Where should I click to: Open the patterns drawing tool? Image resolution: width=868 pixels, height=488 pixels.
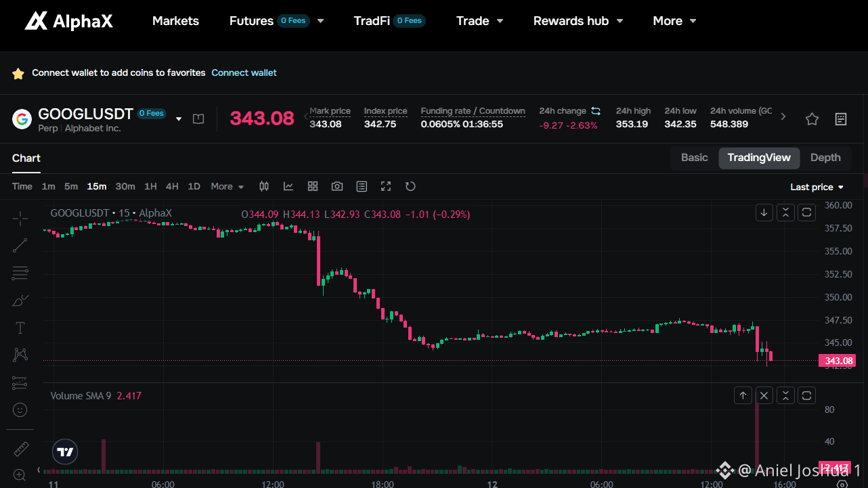tap(20, 355)
